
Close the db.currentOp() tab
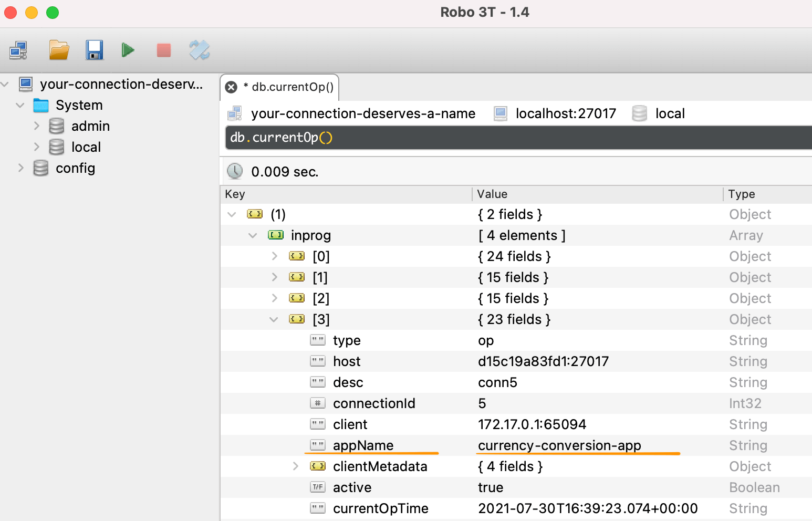(231, 87)
